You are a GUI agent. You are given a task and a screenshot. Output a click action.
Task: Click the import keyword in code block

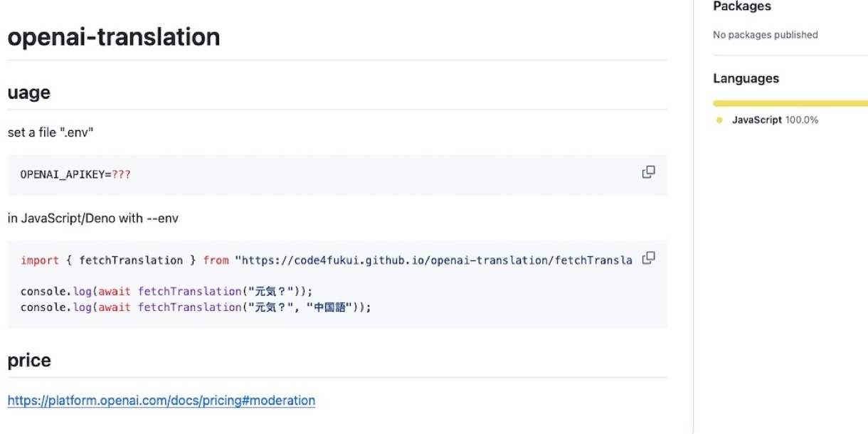coord(40,260)
